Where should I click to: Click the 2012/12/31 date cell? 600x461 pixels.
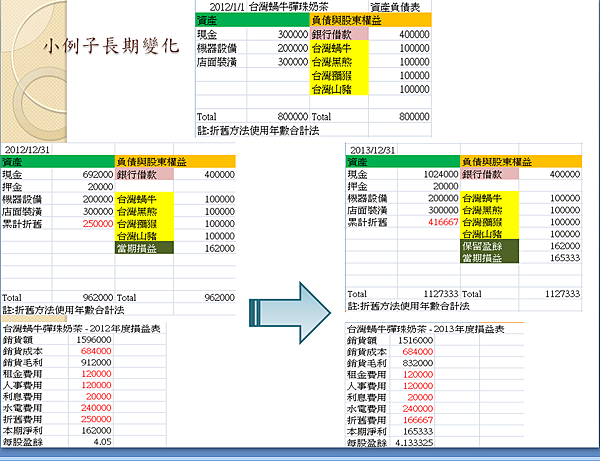[27, 150]
